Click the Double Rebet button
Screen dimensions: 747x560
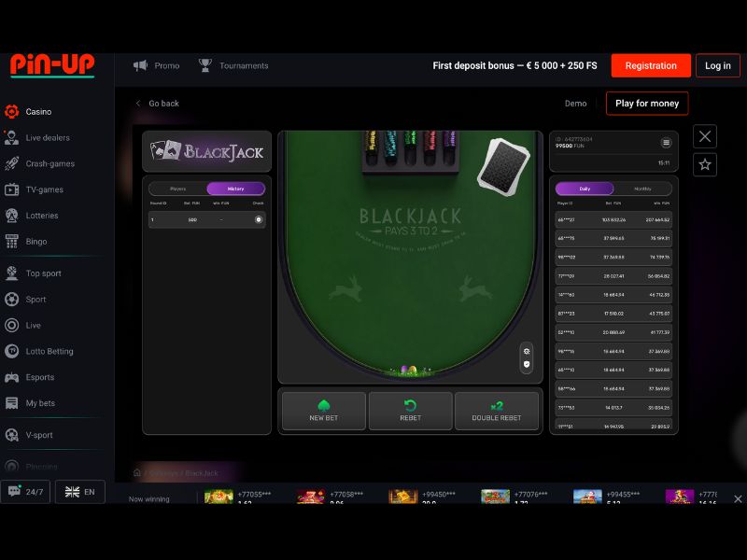pyautogui.click(x=497, y=411)
